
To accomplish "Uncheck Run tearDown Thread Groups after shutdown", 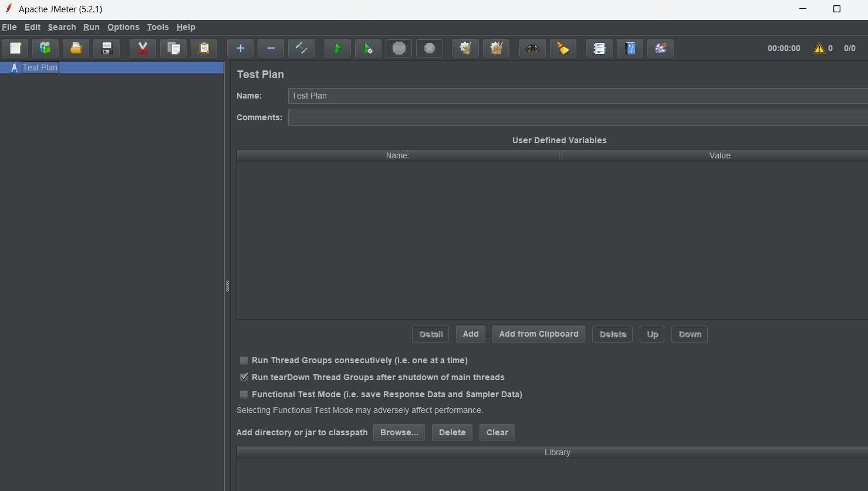I will tap(244, 377).
